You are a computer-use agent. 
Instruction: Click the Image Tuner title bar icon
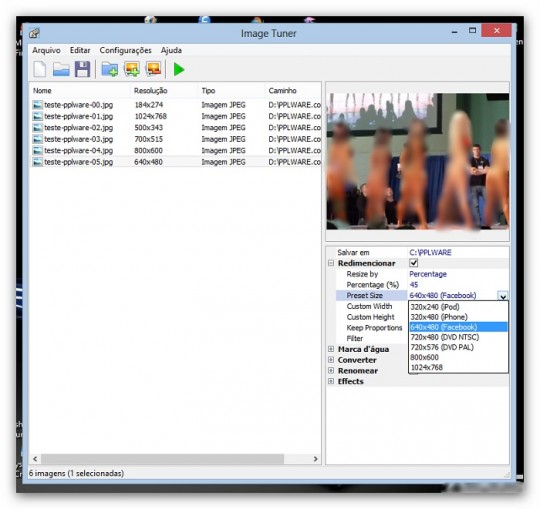point(34,33)
